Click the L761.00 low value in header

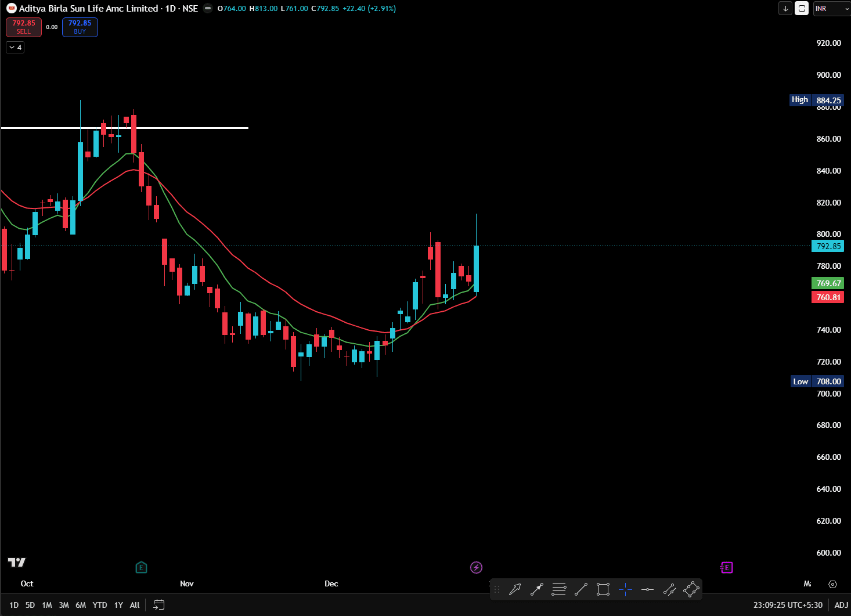(x=294, y=9)
